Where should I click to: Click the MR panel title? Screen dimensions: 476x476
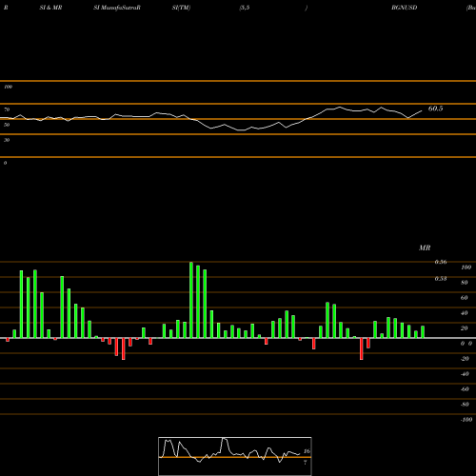(425, 248)
